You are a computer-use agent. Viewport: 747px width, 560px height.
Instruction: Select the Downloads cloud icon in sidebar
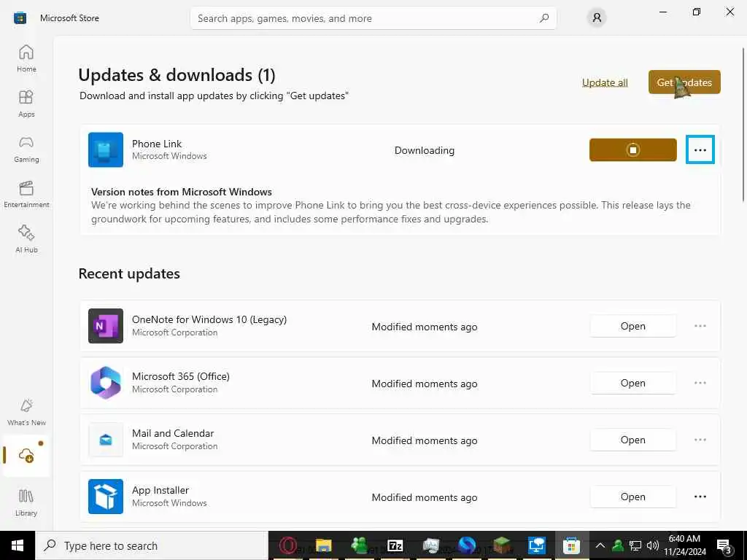tap(26, 456)
